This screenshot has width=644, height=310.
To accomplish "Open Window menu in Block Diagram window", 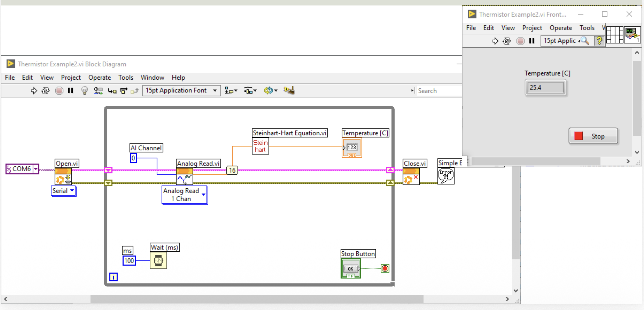I will click(152, 77).
